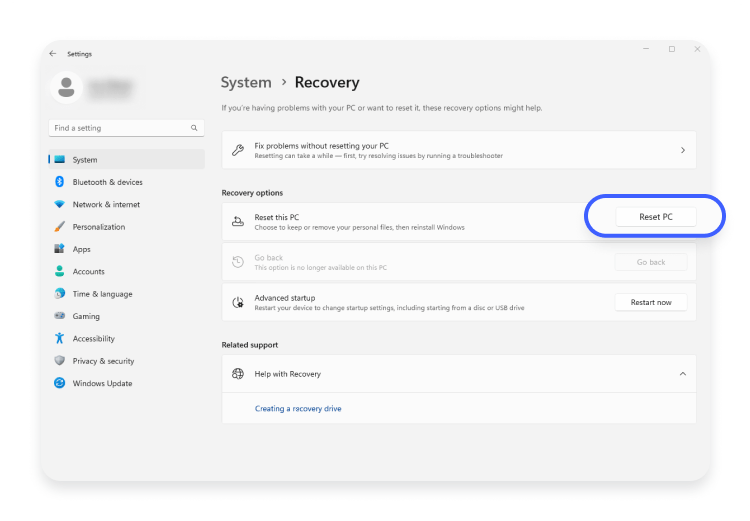Viewport: 750px width, 521px height.
Task: Click the Privacy shield icon
Action: pos(59,360)
